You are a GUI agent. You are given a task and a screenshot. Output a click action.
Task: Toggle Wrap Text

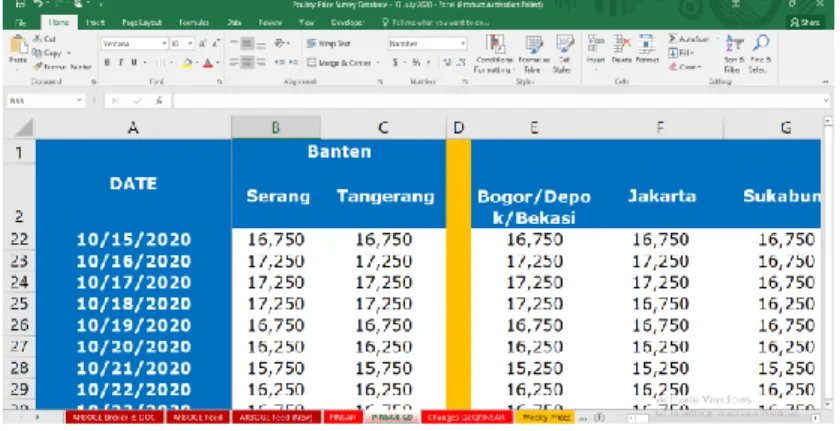(x=329, y=43)
